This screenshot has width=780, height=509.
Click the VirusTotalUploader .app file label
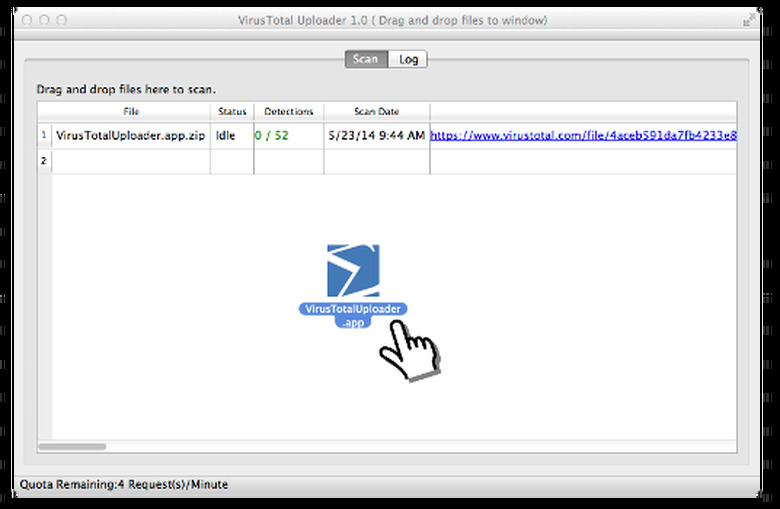coord(353,315)
